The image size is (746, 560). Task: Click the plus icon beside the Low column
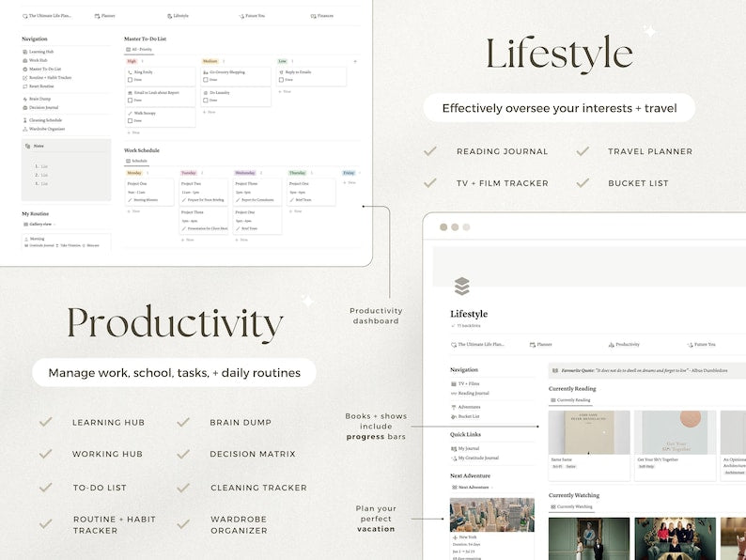354,61
